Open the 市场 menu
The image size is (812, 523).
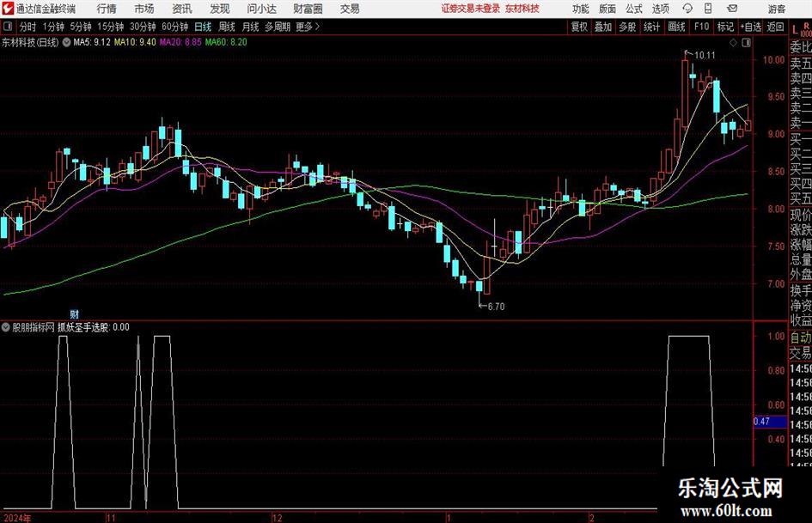[x=144, y=9]
